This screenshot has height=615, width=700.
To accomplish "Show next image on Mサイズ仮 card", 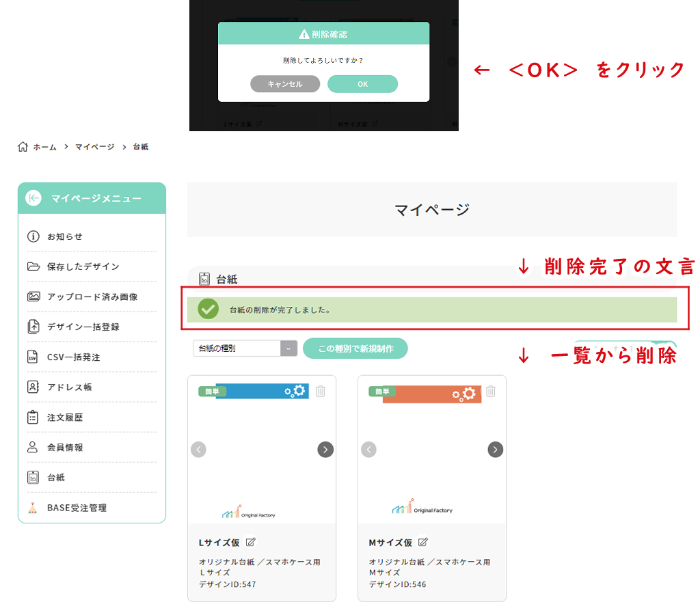I will [496, 450].
